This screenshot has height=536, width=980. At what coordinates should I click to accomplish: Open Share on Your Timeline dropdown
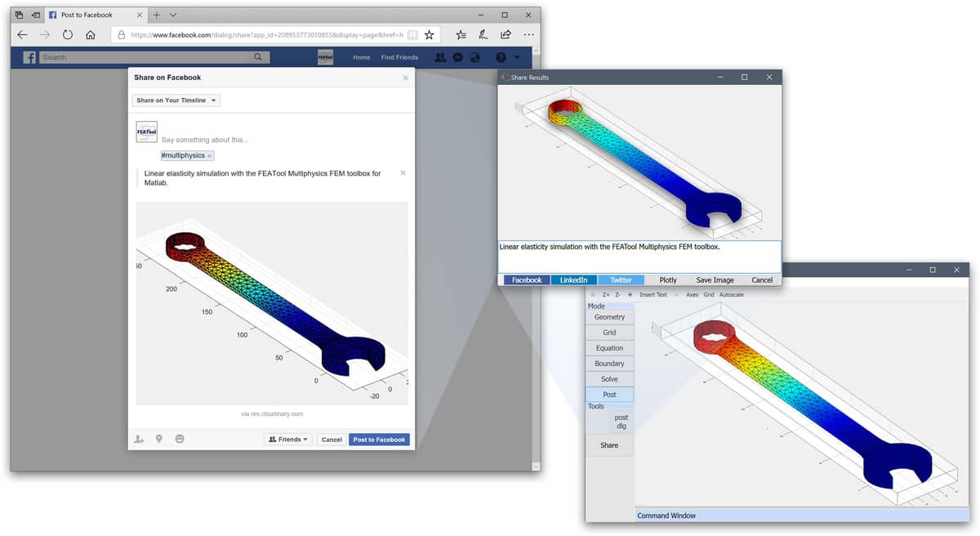[176, 100]
